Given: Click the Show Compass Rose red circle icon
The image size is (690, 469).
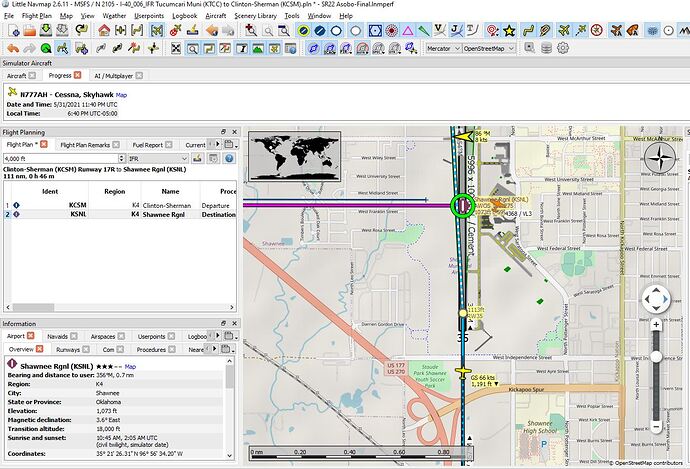Looking at the screenshot, I should point(597,30).
